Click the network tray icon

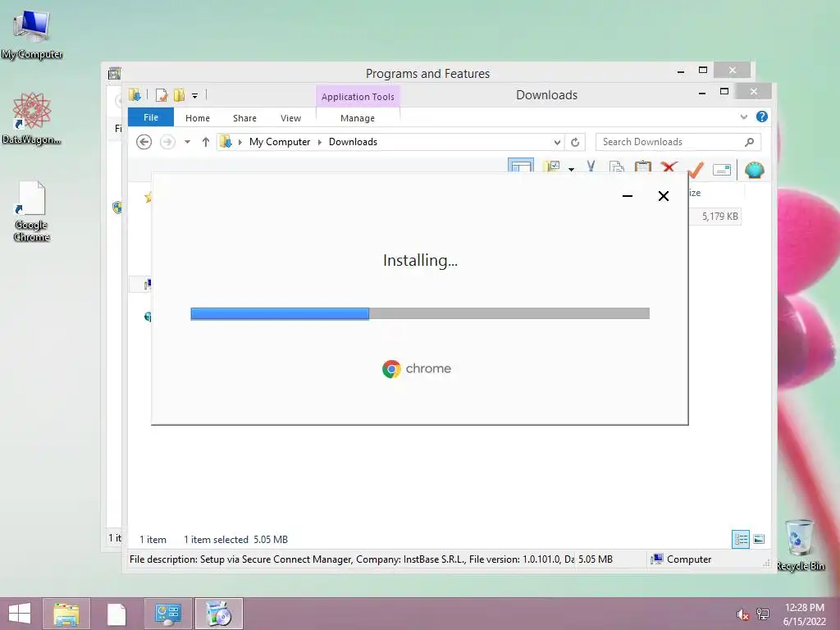(763, 614)
